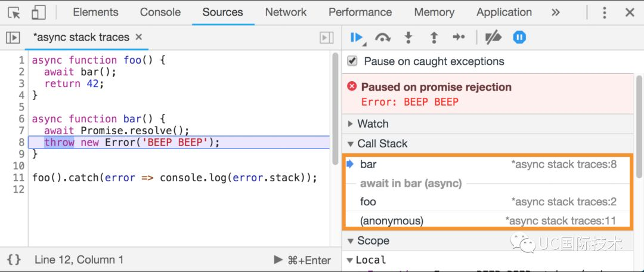
Task: Toggle the device toolbar icon
Action: 38,13
